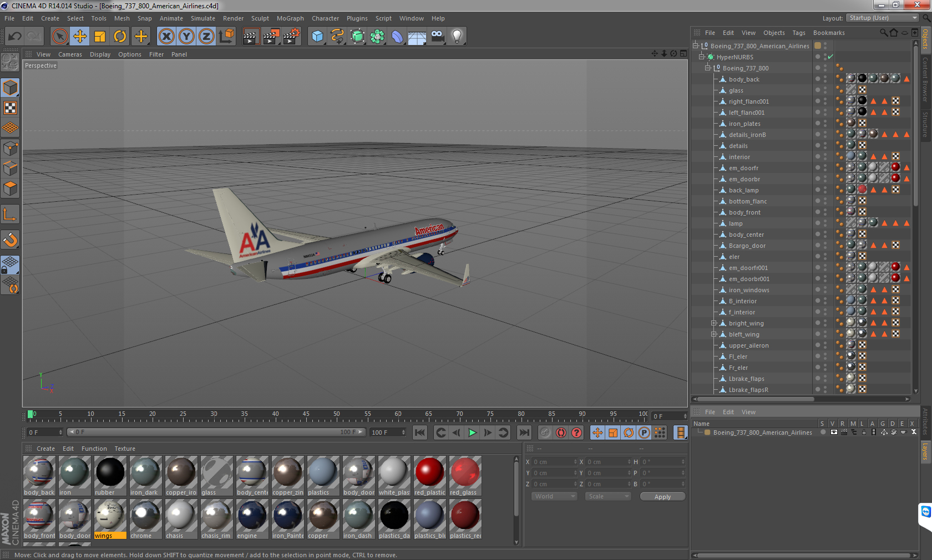Open Edit Render Settings icon
This screenshot has width=932, height=560.
[292, 37]
